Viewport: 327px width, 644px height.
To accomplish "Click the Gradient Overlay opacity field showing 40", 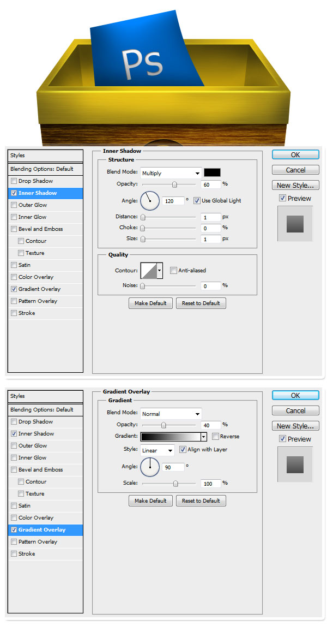I will coord(211,426).
